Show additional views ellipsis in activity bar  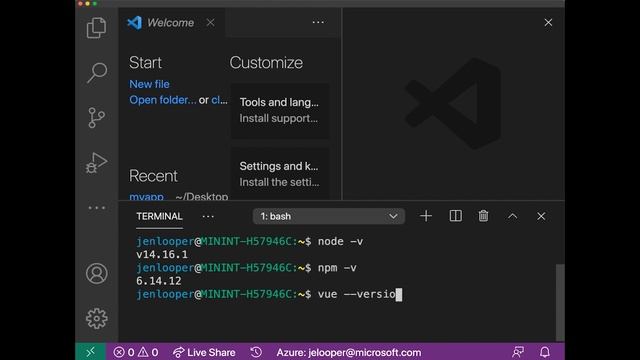pyautogui.click(x=97, y=208)
